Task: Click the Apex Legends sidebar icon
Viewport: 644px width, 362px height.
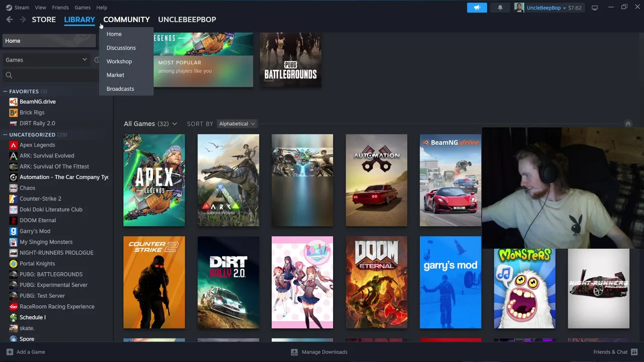Action: tap(13, 145)
